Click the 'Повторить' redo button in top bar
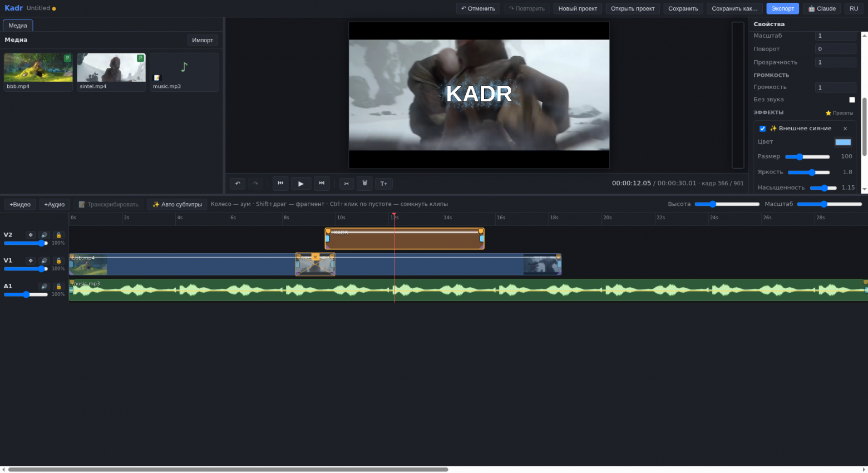Screen dimensions: 868x473 coord(526,8)
